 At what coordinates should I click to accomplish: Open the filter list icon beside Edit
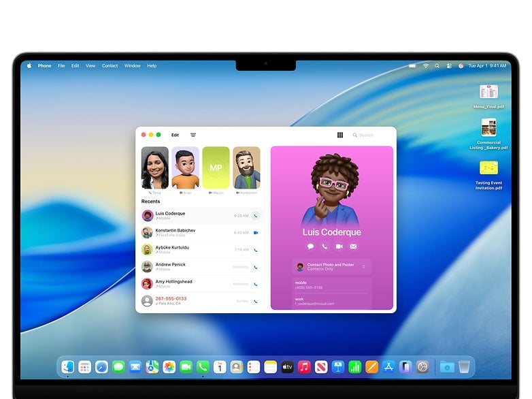point(193,135)
